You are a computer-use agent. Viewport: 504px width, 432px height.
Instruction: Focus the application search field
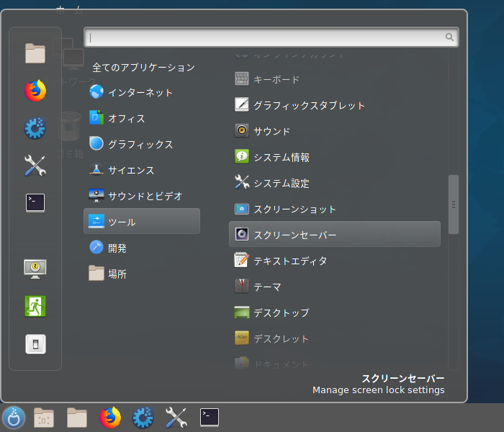click(x=271, y=37)
